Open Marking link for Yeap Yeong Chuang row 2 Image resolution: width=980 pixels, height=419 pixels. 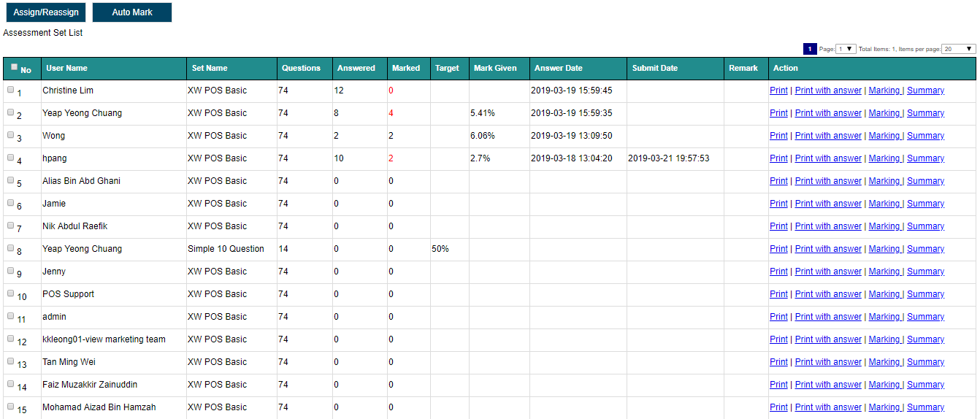(x=884, y=113)
